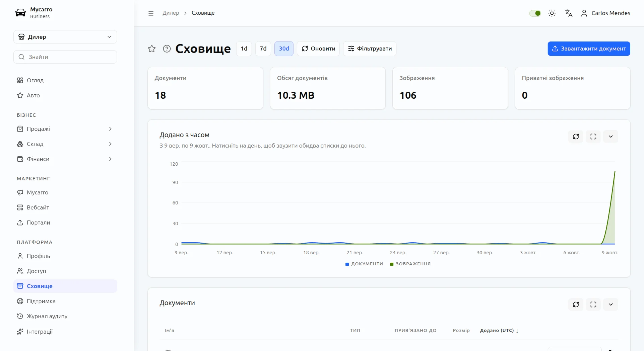Go to Авто in the sidebar

pos(65,95)
